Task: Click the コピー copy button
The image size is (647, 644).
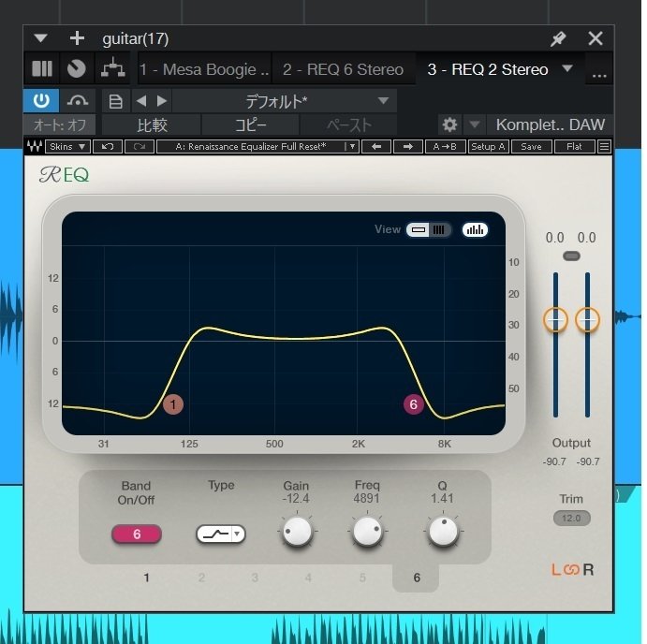Action: [x=250, y=125]
